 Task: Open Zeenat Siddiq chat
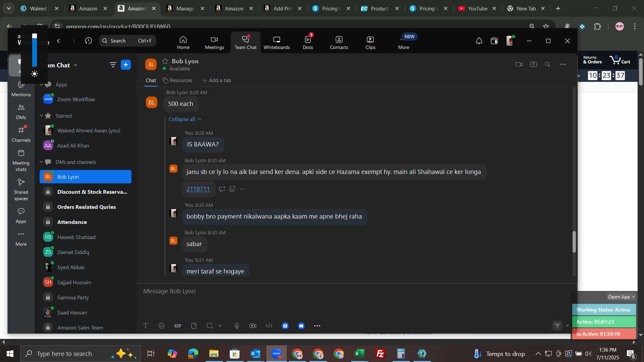86,252
